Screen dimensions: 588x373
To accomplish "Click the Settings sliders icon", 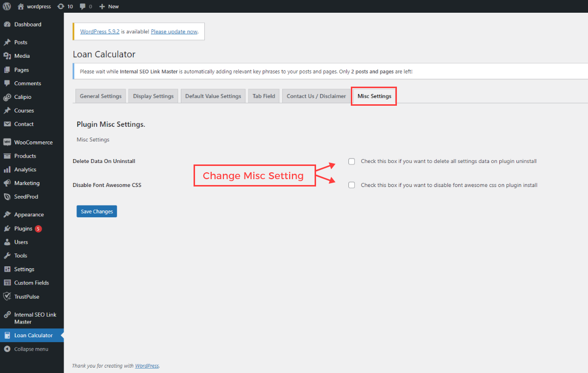I will (7, 269).
